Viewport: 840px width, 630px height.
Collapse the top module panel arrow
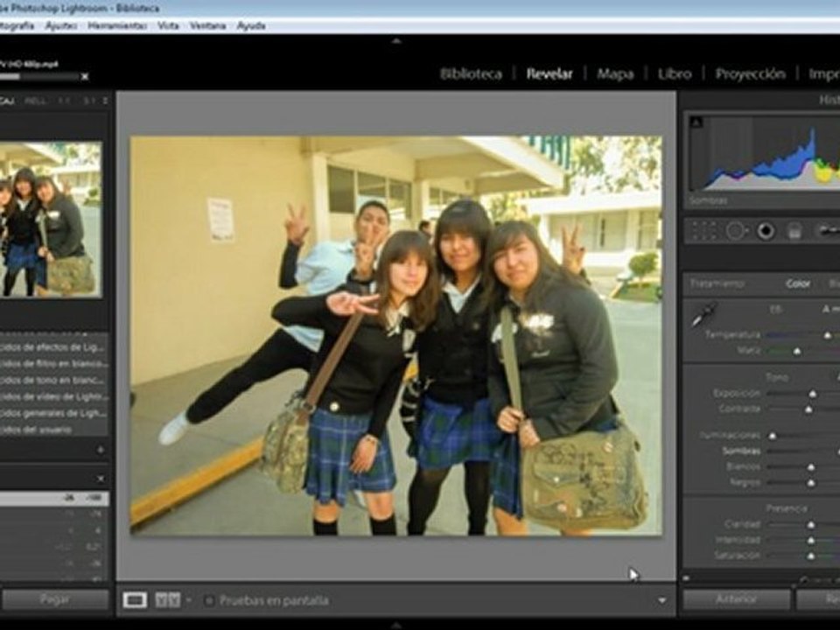[396, 41]
